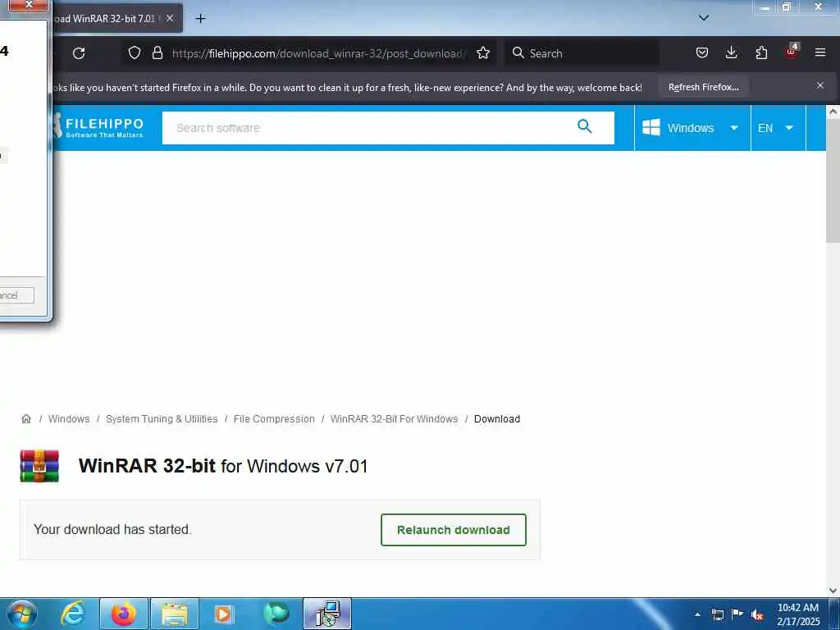Submit search with FileHippo magnifier icon
Viewport: 840px width, 630px height.
click(x=584, y=127)
